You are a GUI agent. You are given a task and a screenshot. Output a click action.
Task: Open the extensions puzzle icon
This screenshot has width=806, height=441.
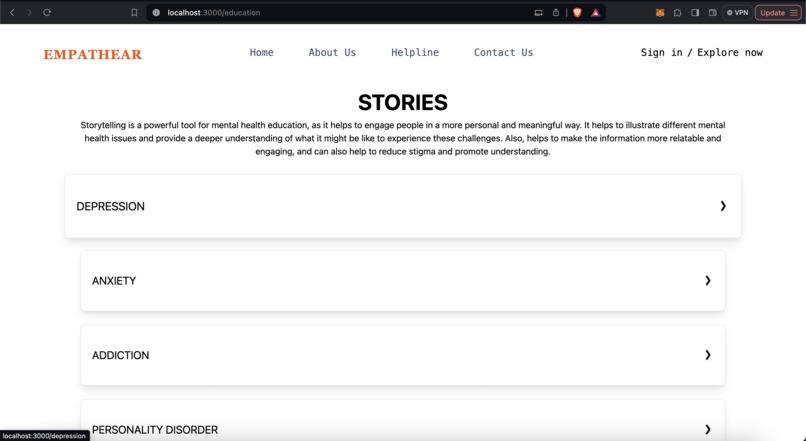pyautogui.click(x=677, y=13)
